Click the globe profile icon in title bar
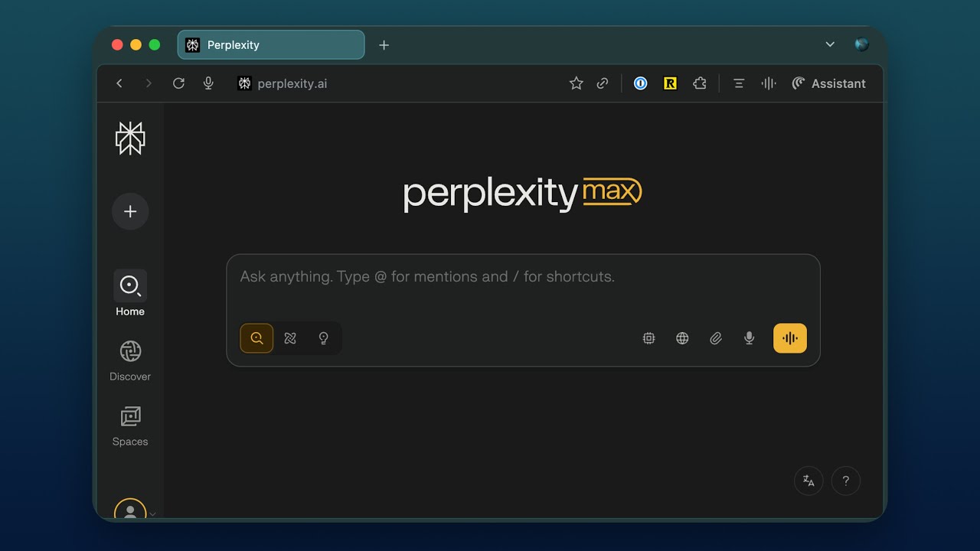Image resolution: width=980 pixels, height=551 pixels. point(862,44)
